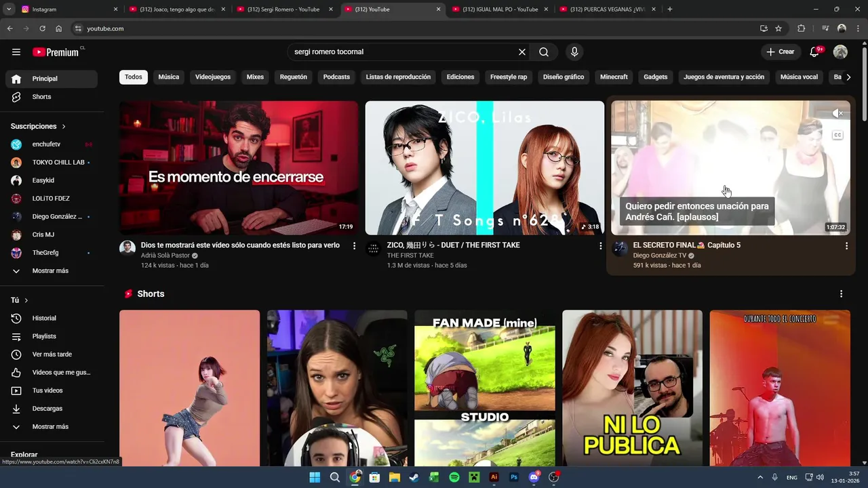Screen dimensions: 868x488
Task: Open the TOKYO CHILL LAB channel
Action: click(x=52, y=163)
